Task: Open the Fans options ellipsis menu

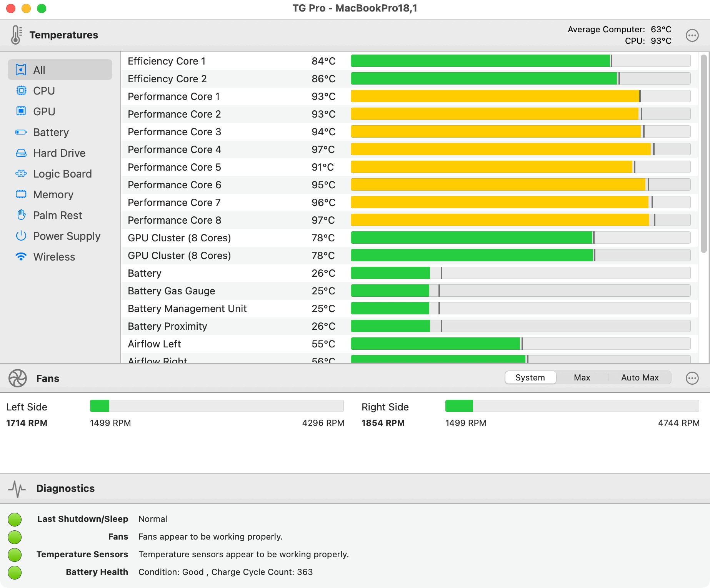Action: (692, 378)
